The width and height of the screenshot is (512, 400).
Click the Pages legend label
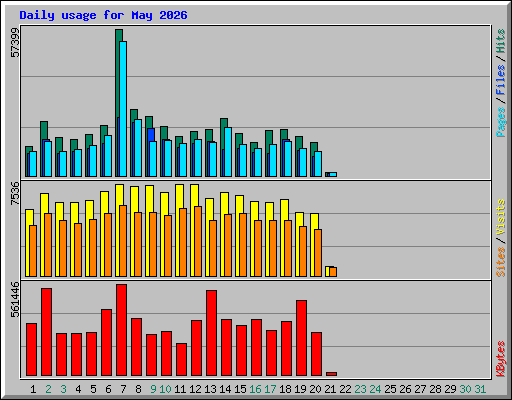point(501,122)
